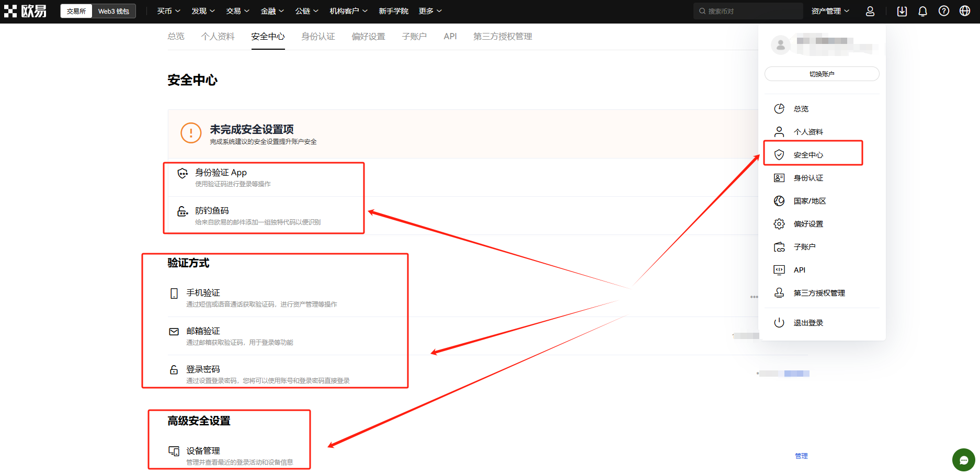This screenshot has width=980, height=474.
Task: Click the 子账户 wallet icon in sidebar
Action: coord(780,246)
